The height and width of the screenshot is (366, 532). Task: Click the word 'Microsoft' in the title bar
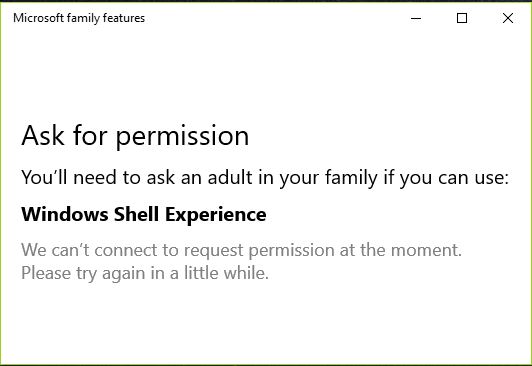pyautogui.click(x=39, y=18)
